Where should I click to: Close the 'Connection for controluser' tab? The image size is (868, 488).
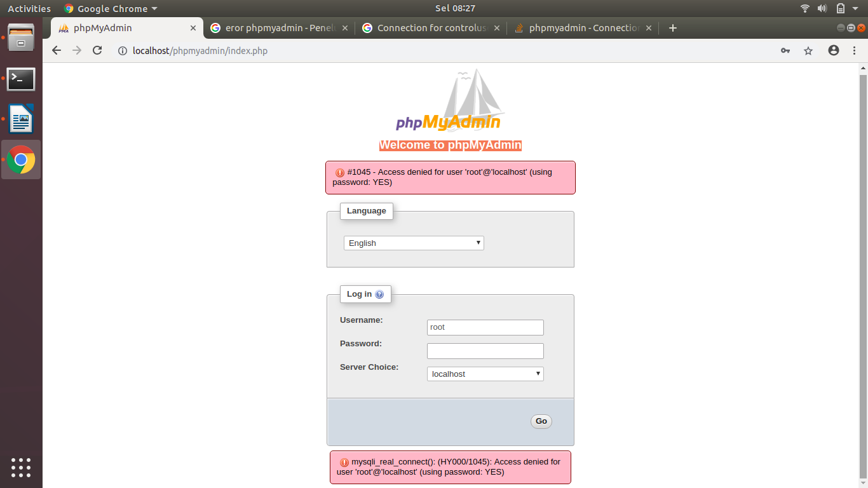pyautogui.click(x=497, y=28)
